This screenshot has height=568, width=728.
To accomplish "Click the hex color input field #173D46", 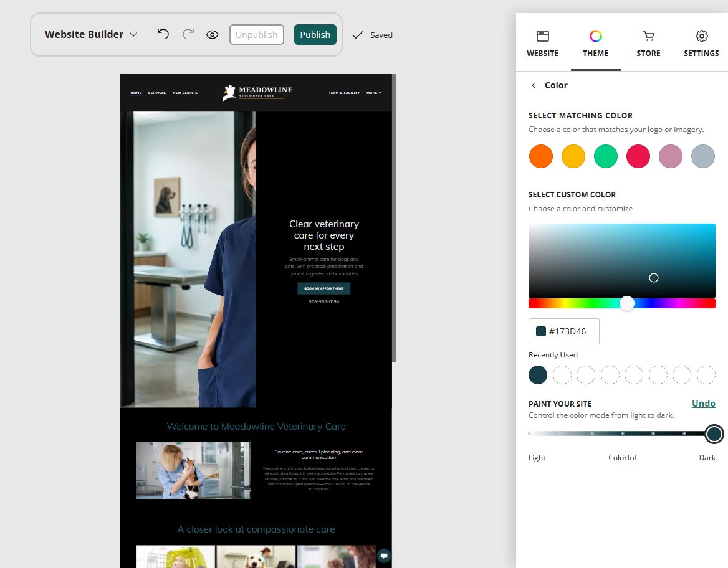I will point(563,331).
